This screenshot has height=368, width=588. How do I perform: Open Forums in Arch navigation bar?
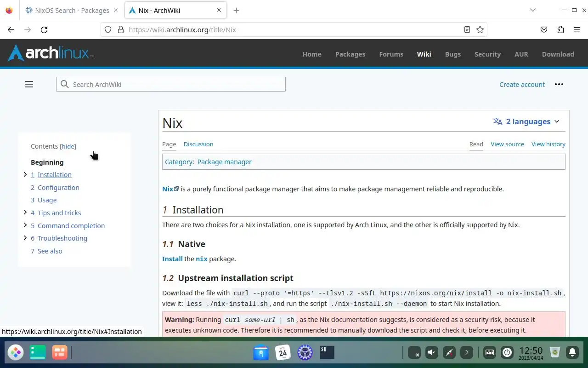(x=391, y=54)
